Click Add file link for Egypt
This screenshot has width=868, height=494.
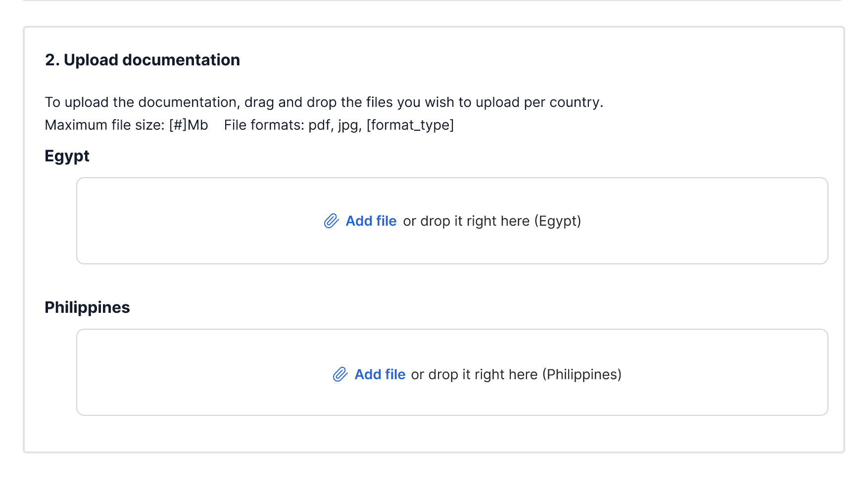point(371,221)
